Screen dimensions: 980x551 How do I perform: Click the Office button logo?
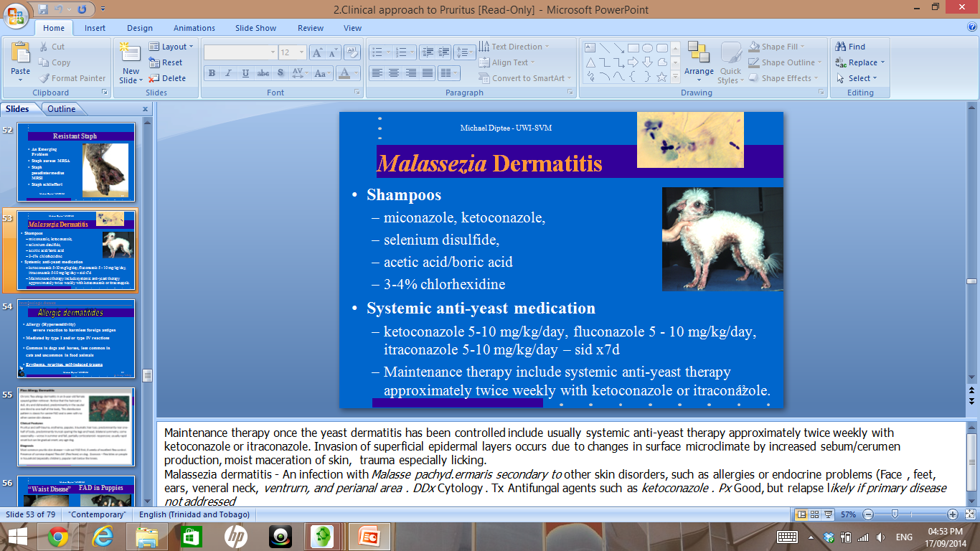click(16, 16)
